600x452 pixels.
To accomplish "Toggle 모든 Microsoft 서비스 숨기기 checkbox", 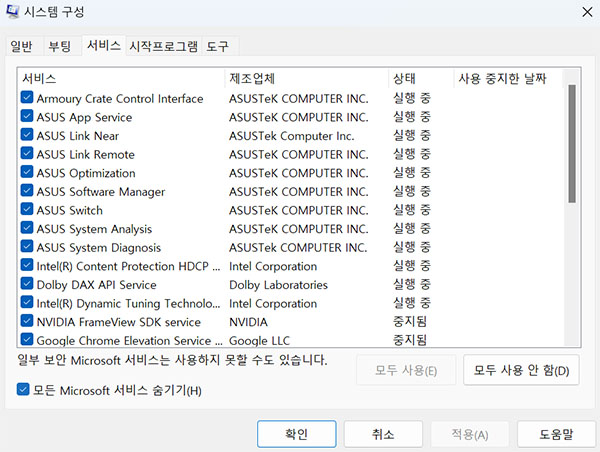I will coord(23,390).
